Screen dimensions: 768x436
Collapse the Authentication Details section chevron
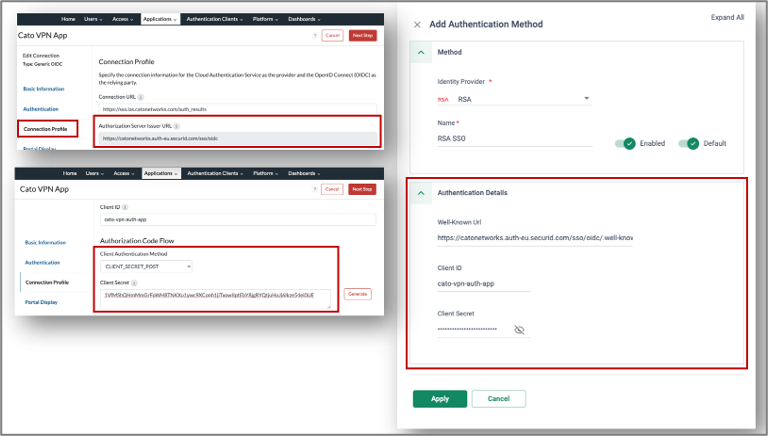[421, 193]
